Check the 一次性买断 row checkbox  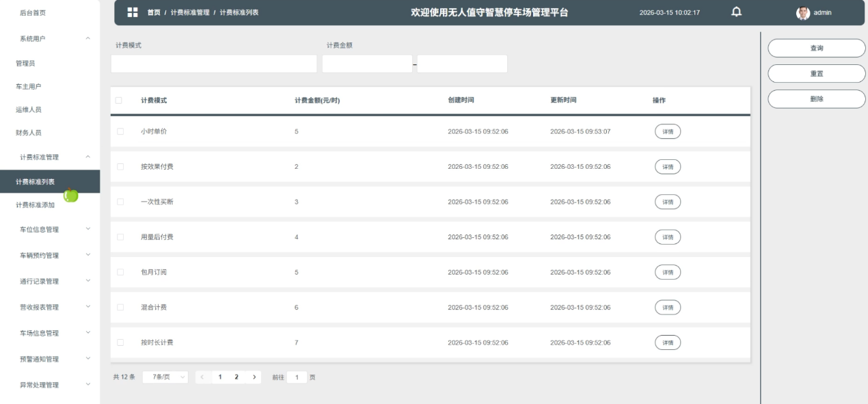(x=120, y=202)
